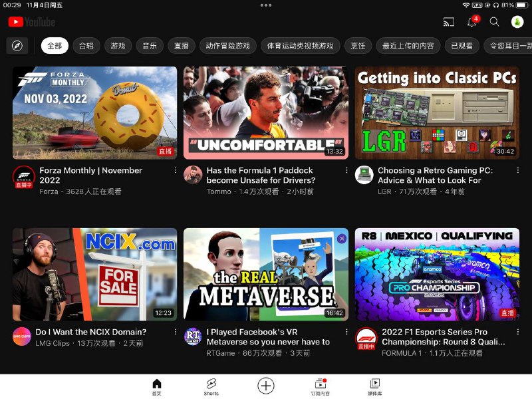Open the LMG Clips channel avatar

[22, 336]
